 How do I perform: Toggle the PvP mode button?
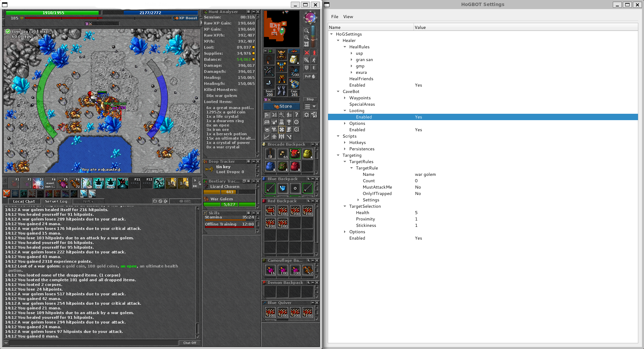coord(310,77)
